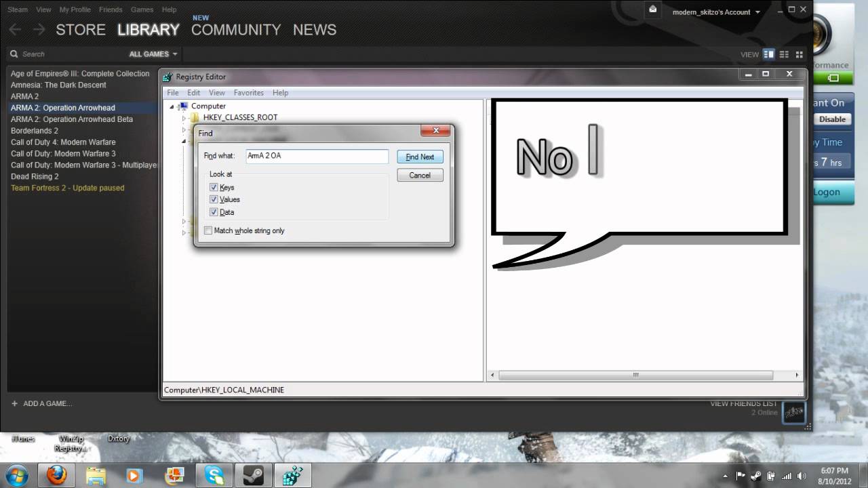Click the plus icon beside Add a Game
The image size is (868, 488).
tap(14, 403)
